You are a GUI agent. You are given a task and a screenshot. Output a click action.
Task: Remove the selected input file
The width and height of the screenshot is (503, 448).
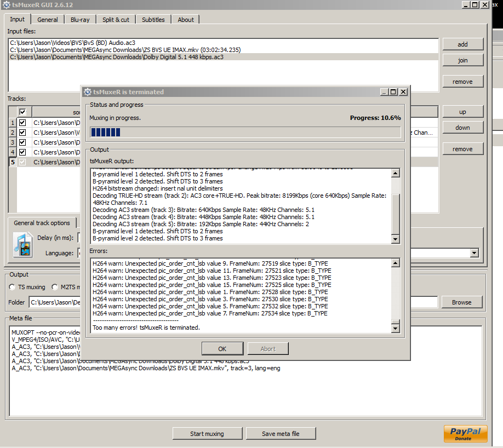tap(462, 82)
